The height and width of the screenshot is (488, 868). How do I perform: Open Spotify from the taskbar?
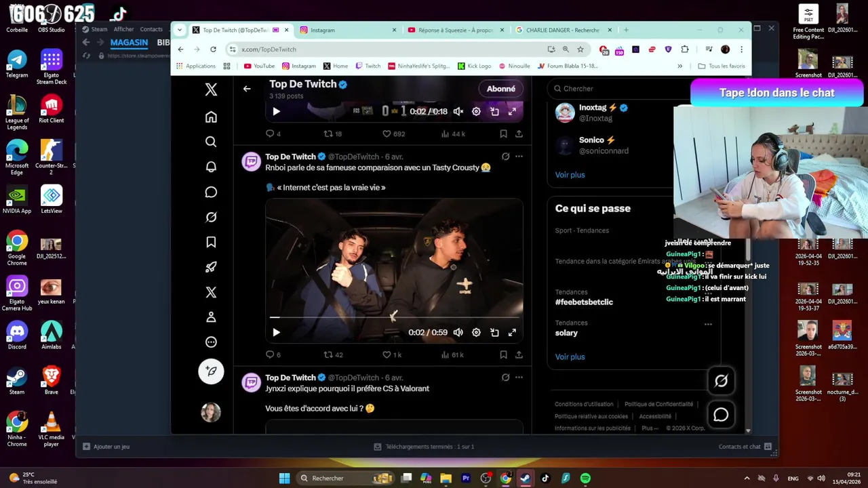click(x=585, y=479)
